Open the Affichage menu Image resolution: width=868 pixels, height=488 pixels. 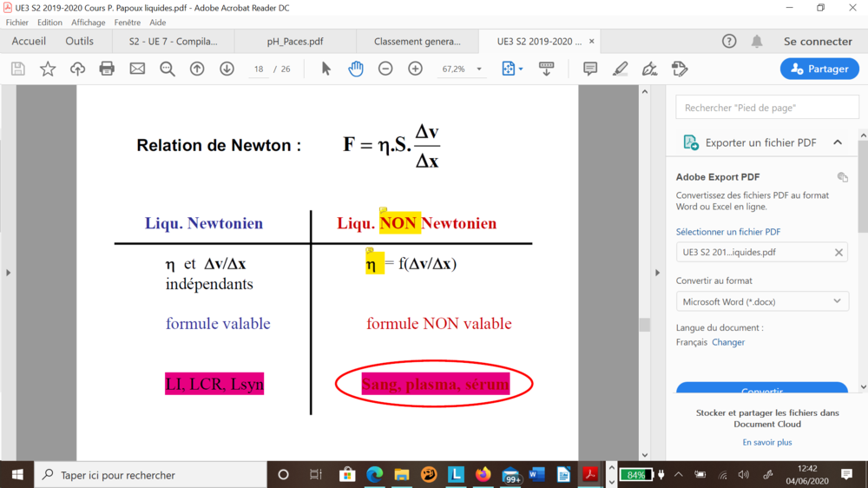tap(89, 23)
